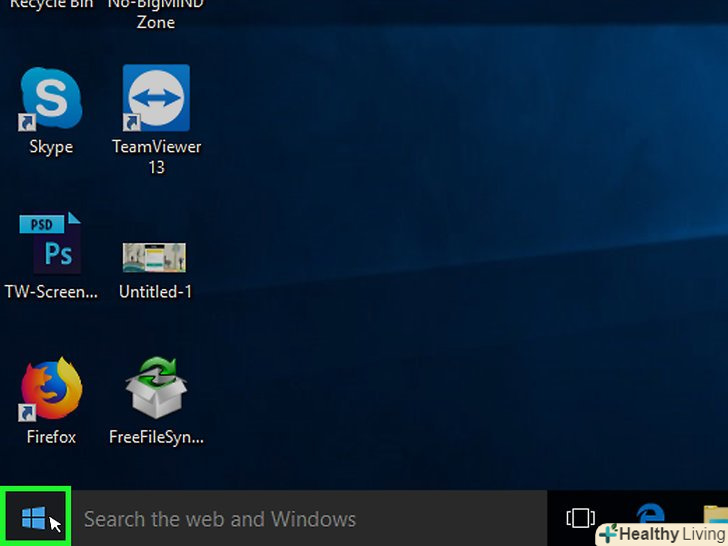Open Task View on the taskbar
This screenshot has width=728, height=546.
[x=580, y=518]
